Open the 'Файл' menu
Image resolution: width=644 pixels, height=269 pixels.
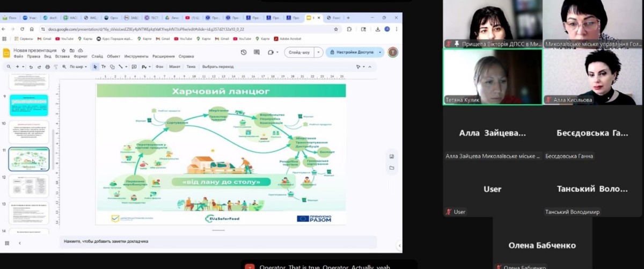pos(18,56)
